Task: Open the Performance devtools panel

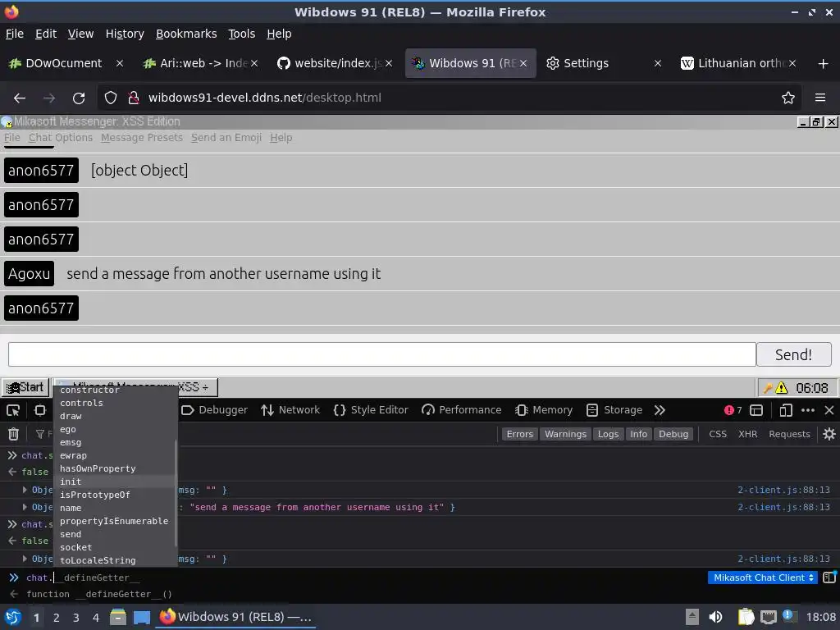Action: [462, 410]
